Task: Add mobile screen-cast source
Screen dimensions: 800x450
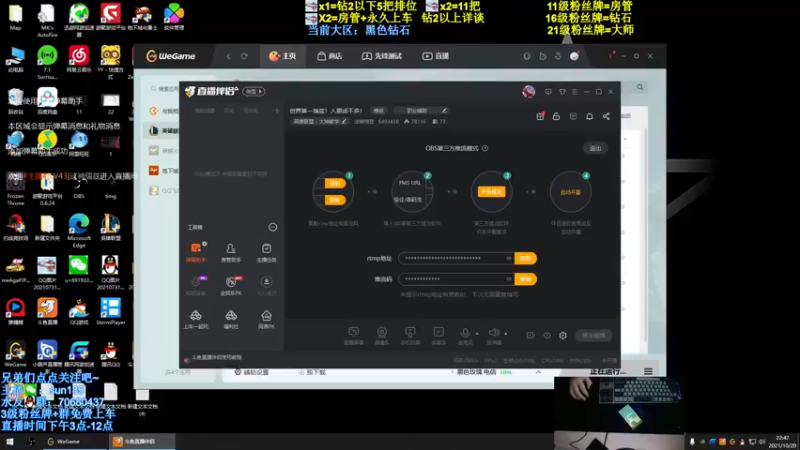Action: (x=410, y=336)
